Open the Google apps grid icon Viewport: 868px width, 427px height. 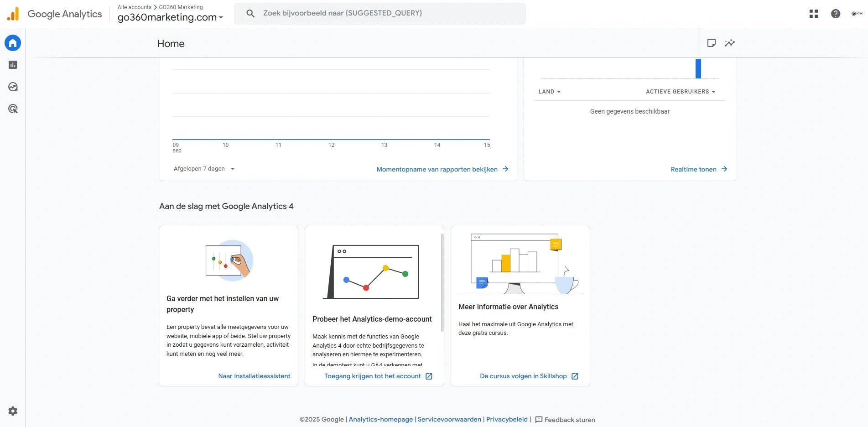(x=813, y=14)
